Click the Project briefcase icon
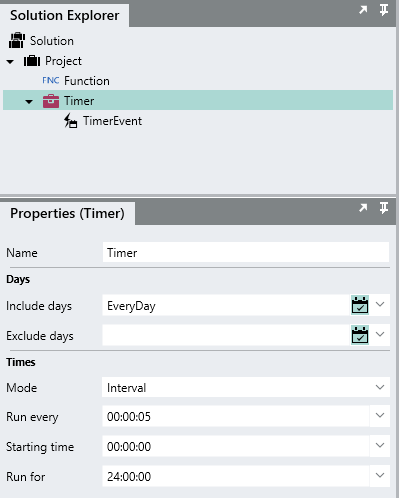399x498 pixels. tap(32, 61)
